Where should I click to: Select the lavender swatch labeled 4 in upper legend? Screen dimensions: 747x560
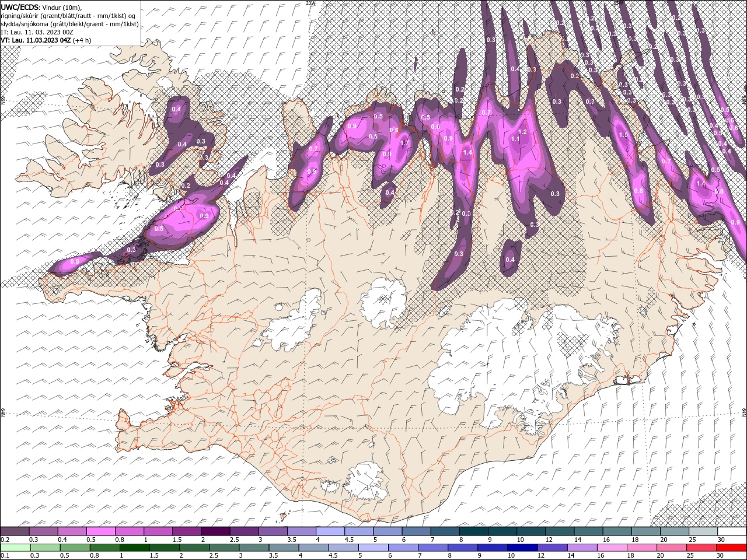pos(330,531)
